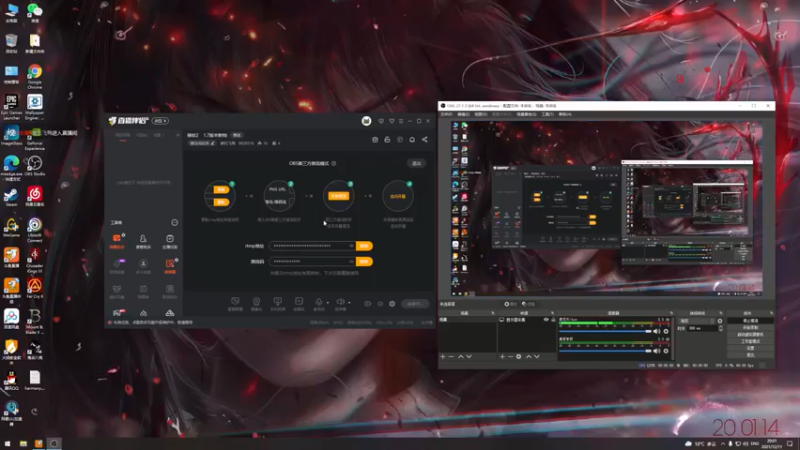Expand the scene transition dropdown in OBS

697,321
